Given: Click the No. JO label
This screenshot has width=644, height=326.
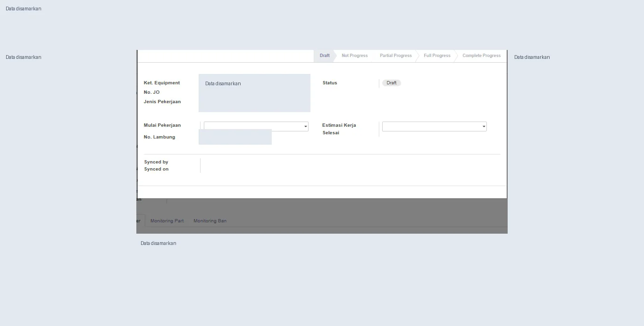Looking at the screenshot, I should 151,92.
